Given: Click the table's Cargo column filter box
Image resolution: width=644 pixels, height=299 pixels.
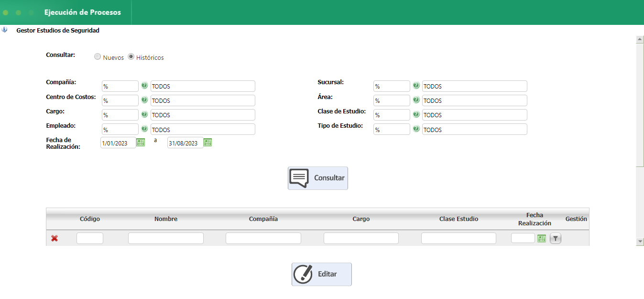Looking at the screenshot, I should click(361, 238).
